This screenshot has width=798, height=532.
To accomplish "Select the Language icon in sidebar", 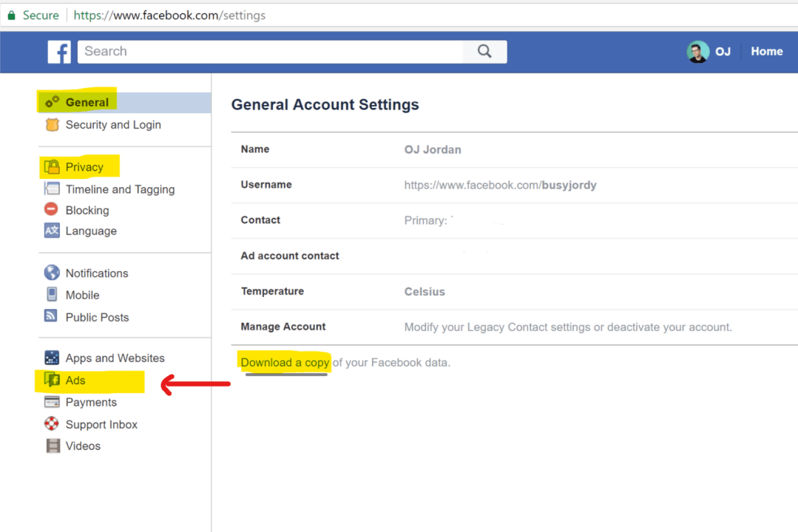I will (52, 231).
